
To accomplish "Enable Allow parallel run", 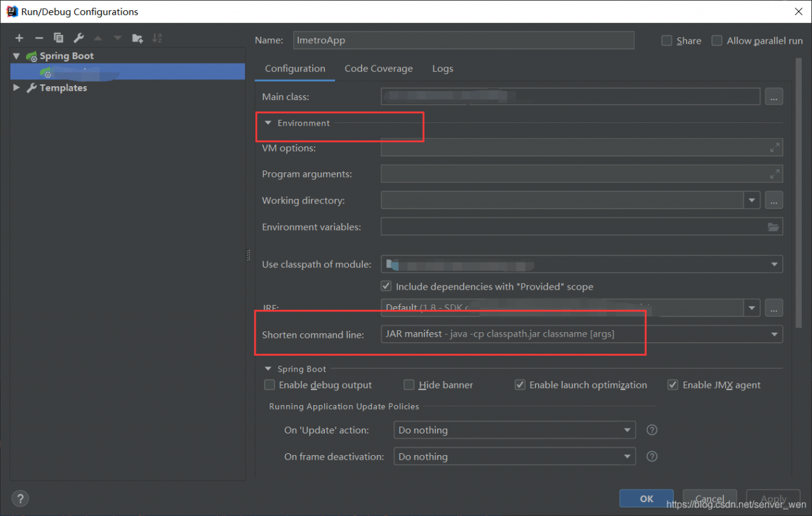I will tap(717, 41).
